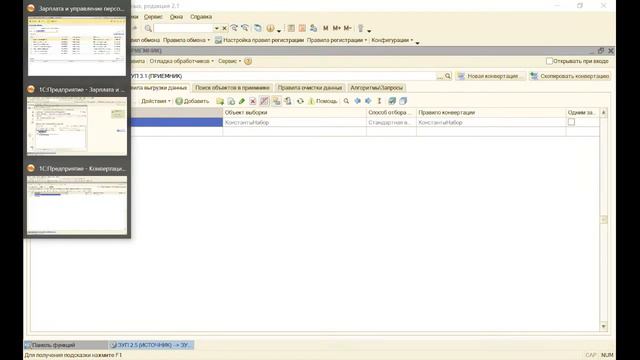Viewport: 640px width, 360px height.
Task: Open the dropdown arrow beside the tool icon
Action: click(369, 30)
